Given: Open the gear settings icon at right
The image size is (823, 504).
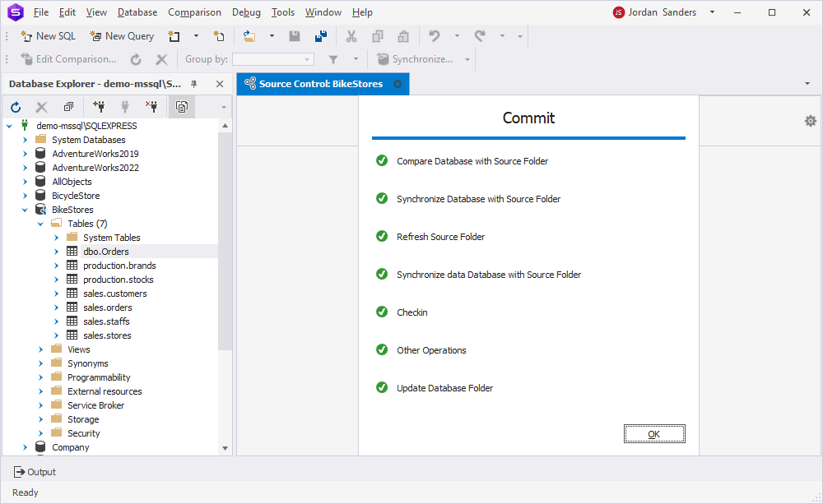Looking at the screenshot, I should pos(811,121).
